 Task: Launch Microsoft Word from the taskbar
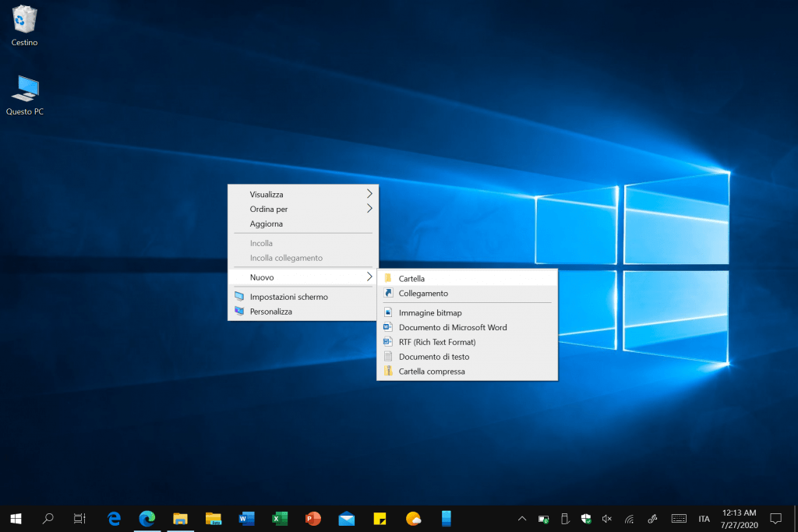pos(246,518)
